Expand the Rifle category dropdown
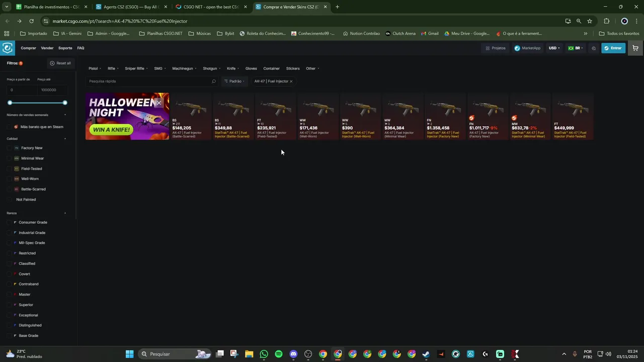Viewport: 644px width, 362px height. point(113,68)
